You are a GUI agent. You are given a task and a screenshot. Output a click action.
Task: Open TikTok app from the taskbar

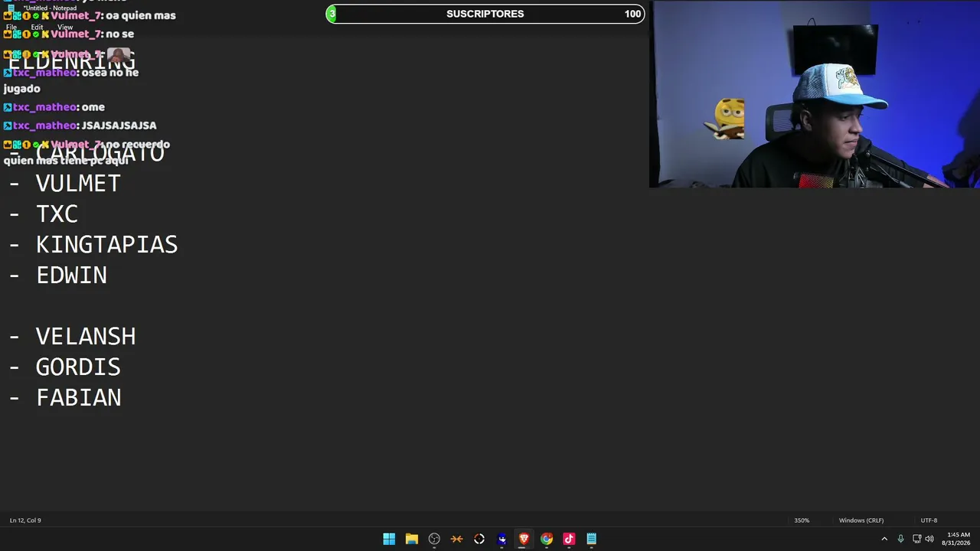tap(569, 539)
